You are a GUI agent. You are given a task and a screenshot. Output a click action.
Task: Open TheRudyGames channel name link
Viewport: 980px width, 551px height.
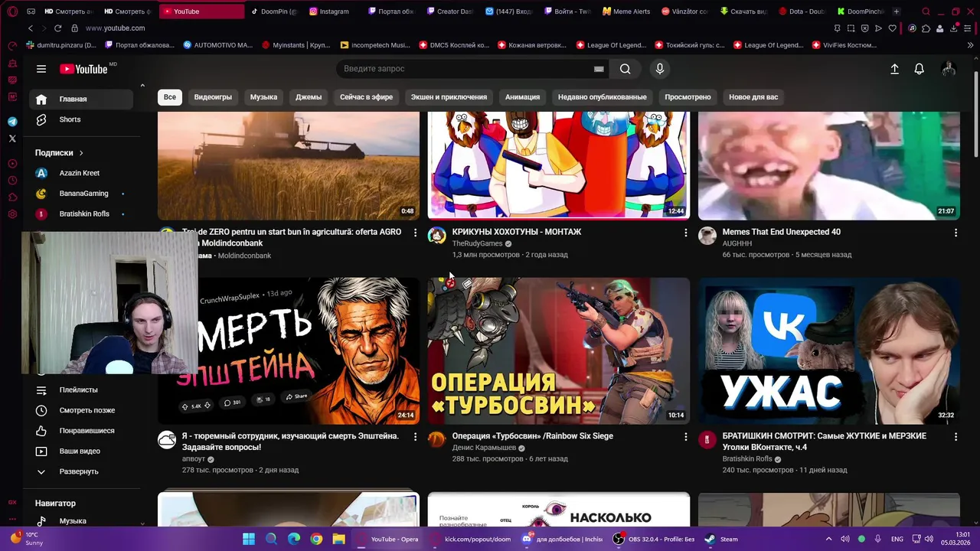(x=477, y=243)
